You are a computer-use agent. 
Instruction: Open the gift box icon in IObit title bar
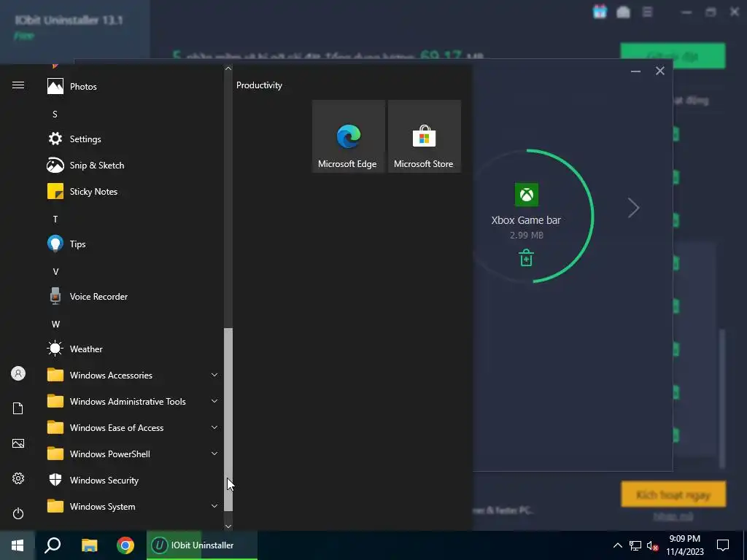point(600,12)
